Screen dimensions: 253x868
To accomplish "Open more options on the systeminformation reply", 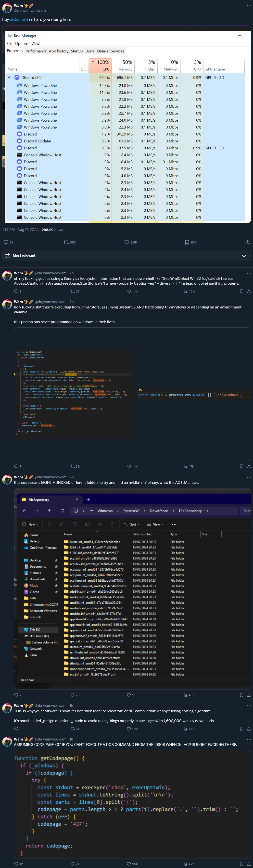I will (x=249, y=273).
